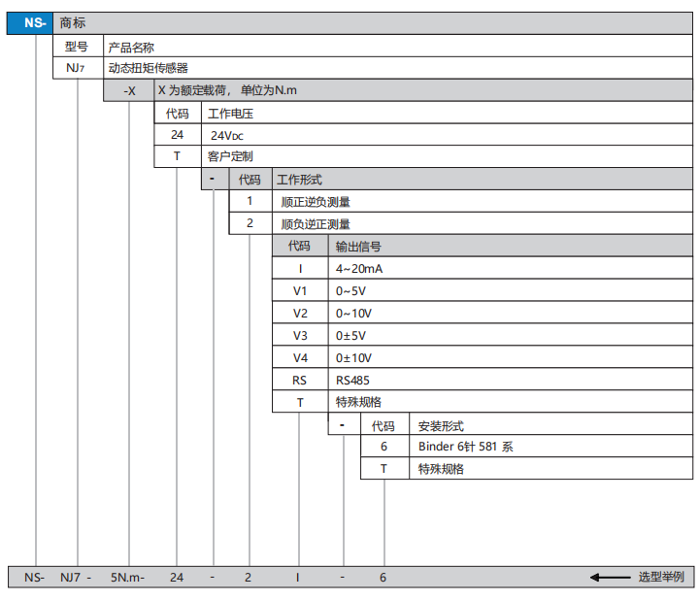Click the 型号 column label

77,47
